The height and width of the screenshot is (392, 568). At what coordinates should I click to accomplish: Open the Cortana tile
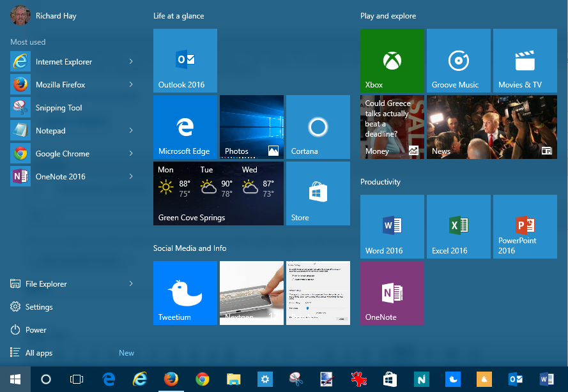pyautogui.click(x=318, y=127)
